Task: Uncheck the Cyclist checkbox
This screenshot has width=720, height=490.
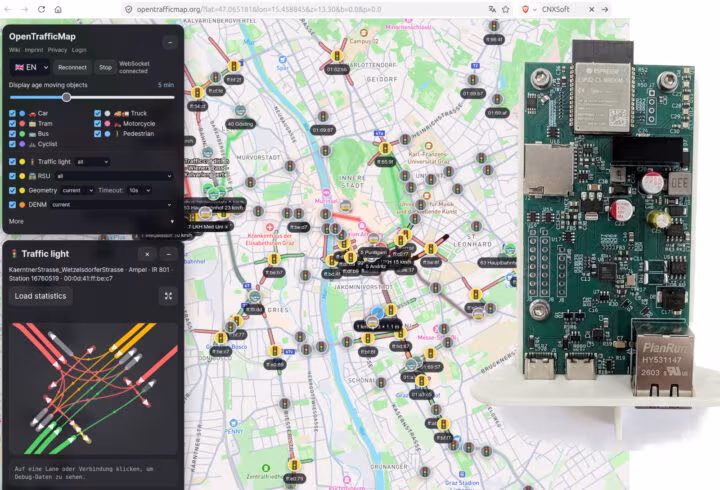Action: pyautogui.click(x=12, y=144)
